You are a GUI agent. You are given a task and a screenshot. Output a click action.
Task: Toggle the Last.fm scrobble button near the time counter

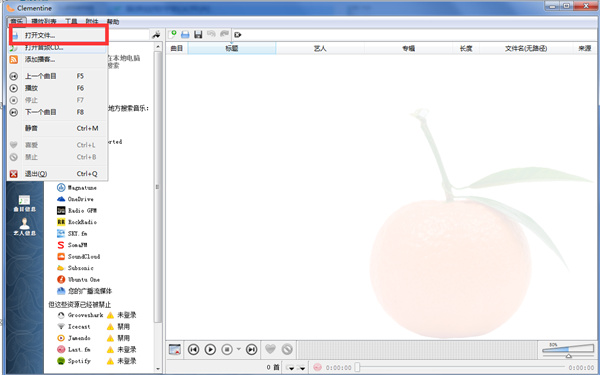[x=317, y=367]
